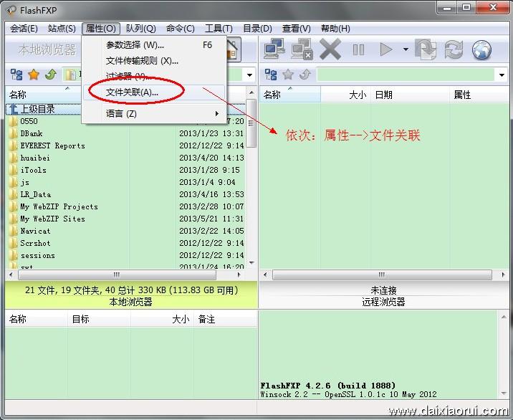Image resolution: width=513 pixels, height=420 pixels.
Task: Open the 查看(V) menu
Action: tap(296, 29)
